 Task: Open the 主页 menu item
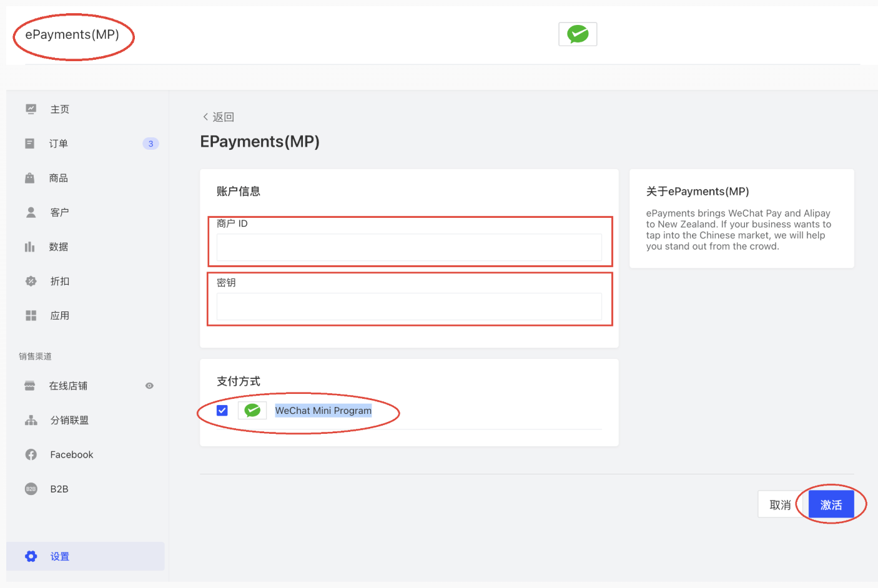tap(60, 109)
